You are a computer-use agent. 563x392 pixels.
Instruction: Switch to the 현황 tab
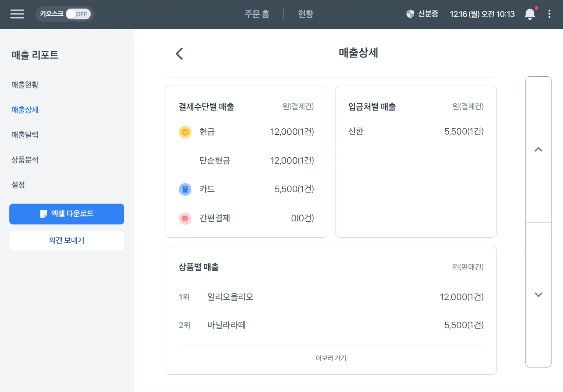click(305, 14)
